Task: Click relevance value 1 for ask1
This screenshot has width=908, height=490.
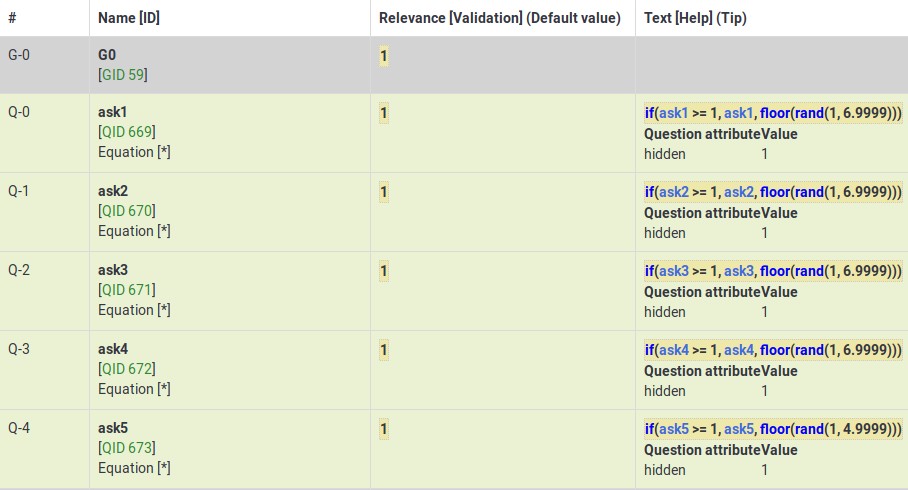Action: coord(384,113)
